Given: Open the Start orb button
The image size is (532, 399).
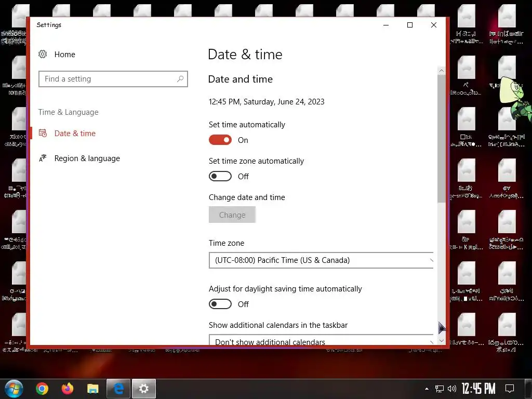Looking at the screenshot, I should pyautogui.click(x=14, y=389).
